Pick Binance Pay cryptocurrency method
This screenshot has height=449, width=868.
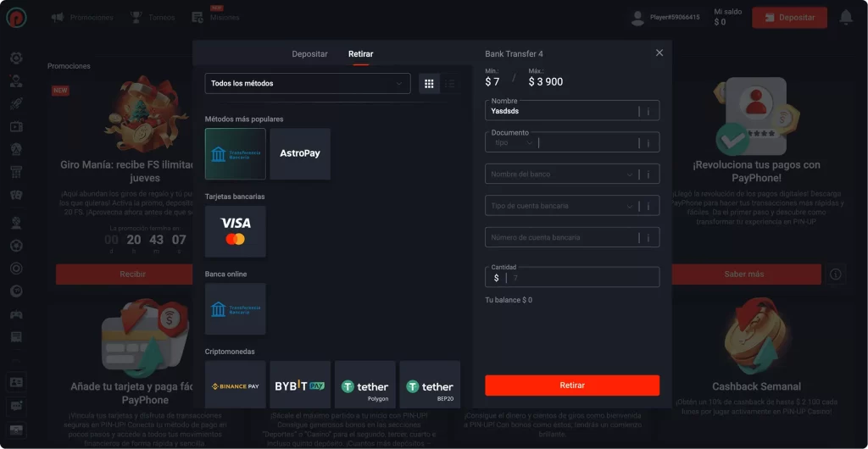(x=235, y=385)
